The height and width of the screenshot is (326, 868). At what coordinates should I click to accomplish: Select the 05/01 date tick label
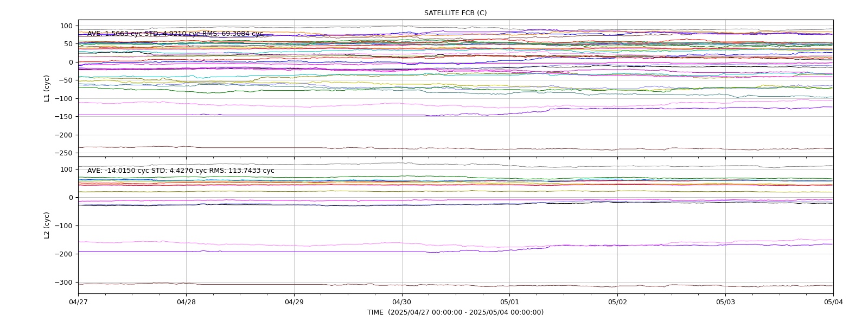(509, 302)
